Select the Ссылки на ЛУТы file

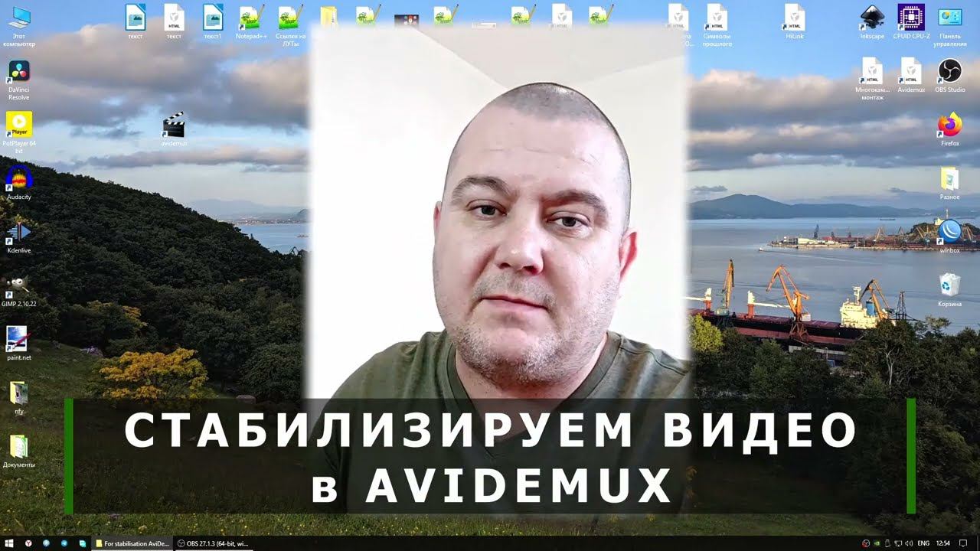[x=290, y=25]
